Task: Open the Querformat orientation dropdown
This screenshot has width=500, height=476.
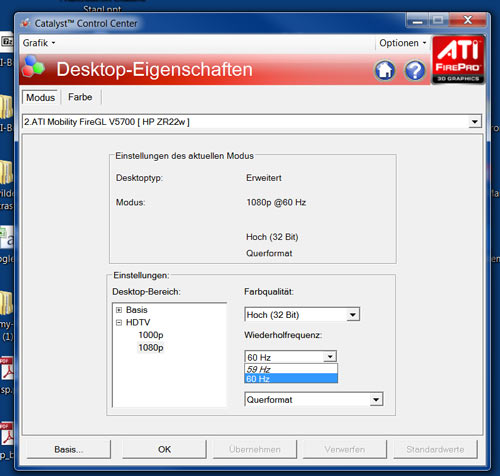Action: (x=314, y=399)
